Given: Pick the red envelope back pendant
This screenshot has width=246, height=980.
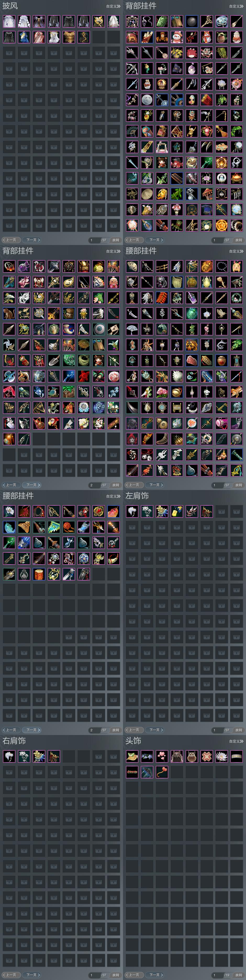Looking at the screenshot, I should [x=207, y=100].
